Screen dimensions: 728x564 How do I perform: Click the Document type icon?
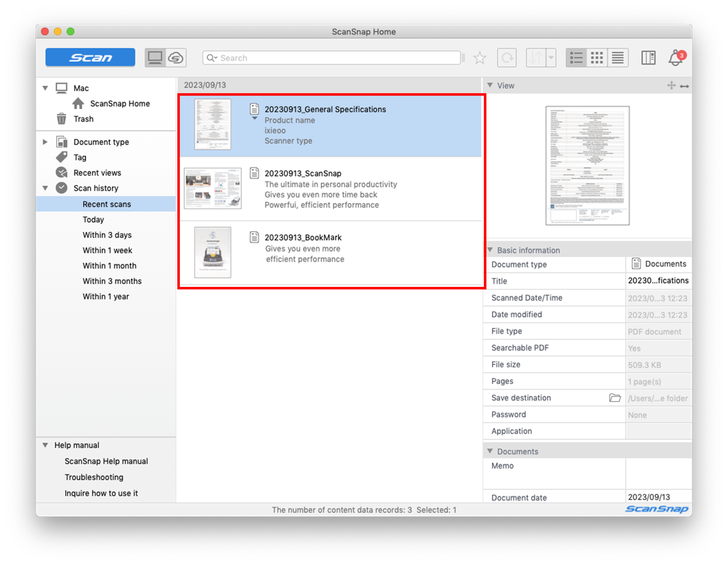pyautogui.click(x=62, y=142)
